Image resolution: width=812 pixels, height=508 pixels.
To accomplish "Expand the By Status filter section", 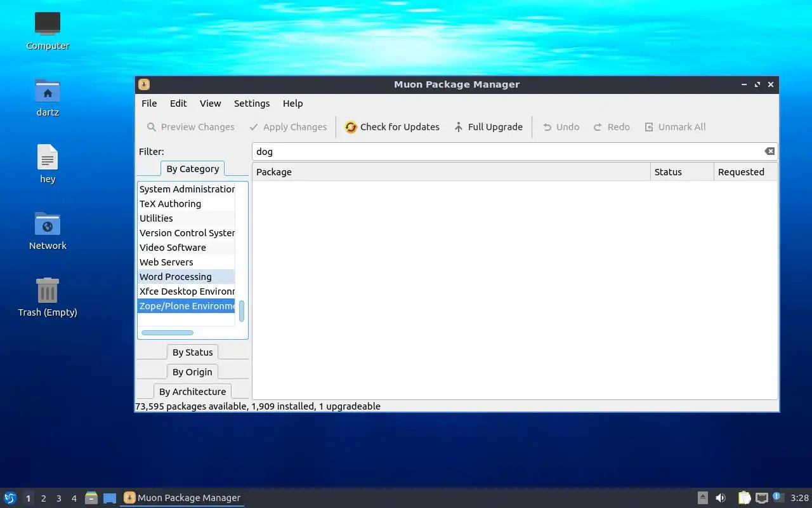I will [193, 352].
